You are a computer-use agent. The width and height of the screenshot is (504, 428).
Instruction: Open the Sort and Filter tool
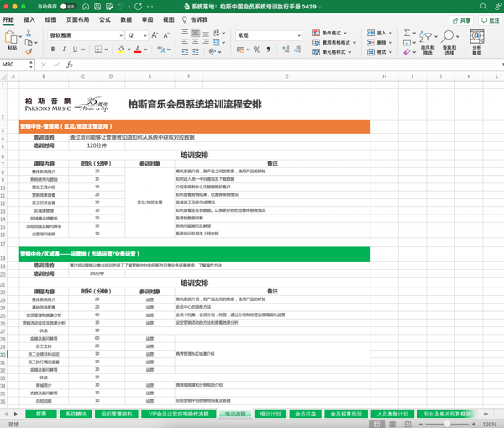(428, 42)
